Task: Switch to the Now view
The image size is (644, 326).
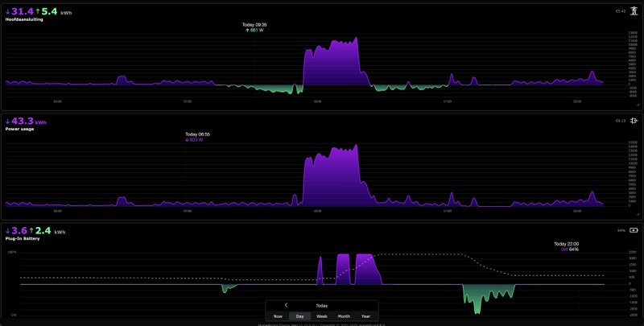Action: pos(278,316)
